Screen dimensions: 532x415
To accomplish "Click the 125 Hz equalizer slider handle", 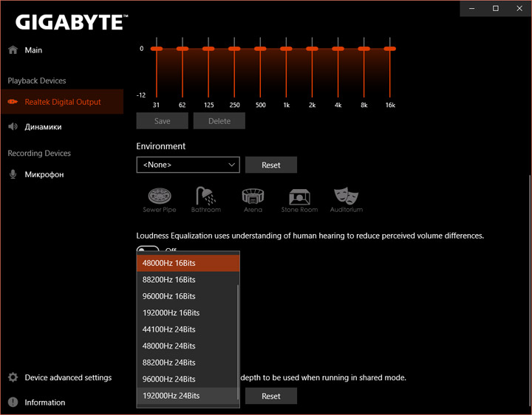I will click(208, 49).
